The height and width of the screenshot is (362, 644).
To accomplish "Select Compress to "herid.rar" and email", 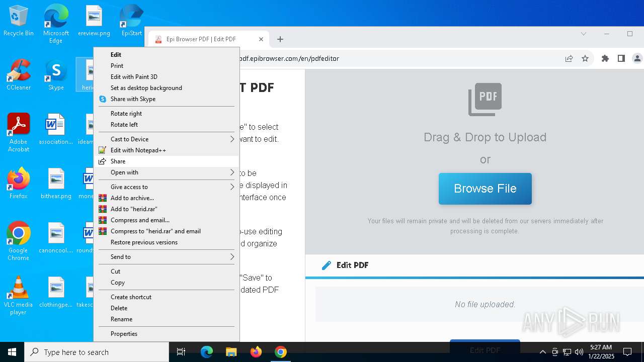I will point(167,231).
